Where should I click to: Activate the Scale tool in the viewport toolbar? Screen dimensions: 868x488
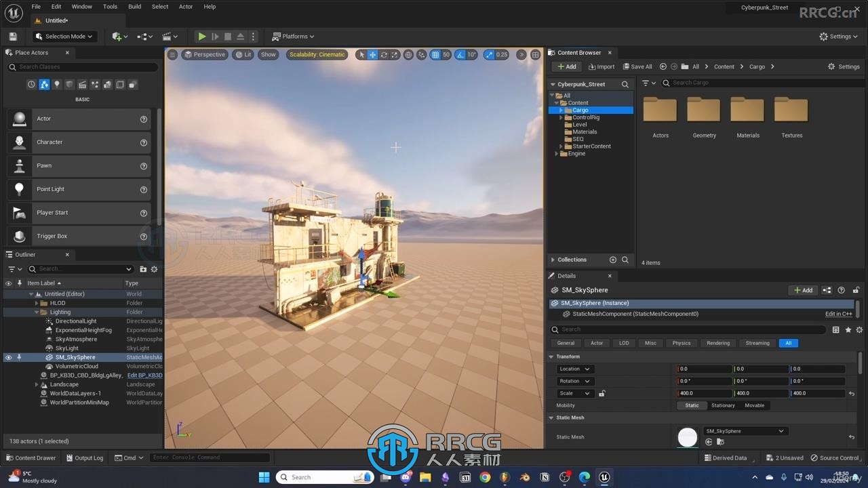394,55
